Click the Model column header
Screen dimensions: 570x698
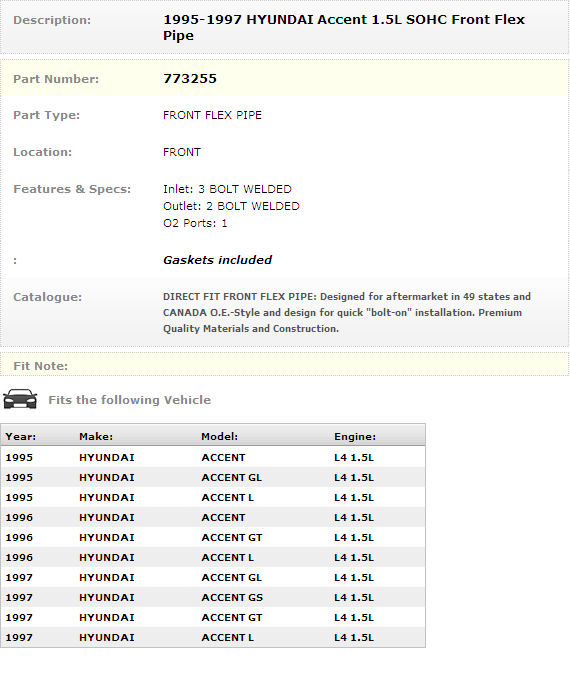pos(220,437)
